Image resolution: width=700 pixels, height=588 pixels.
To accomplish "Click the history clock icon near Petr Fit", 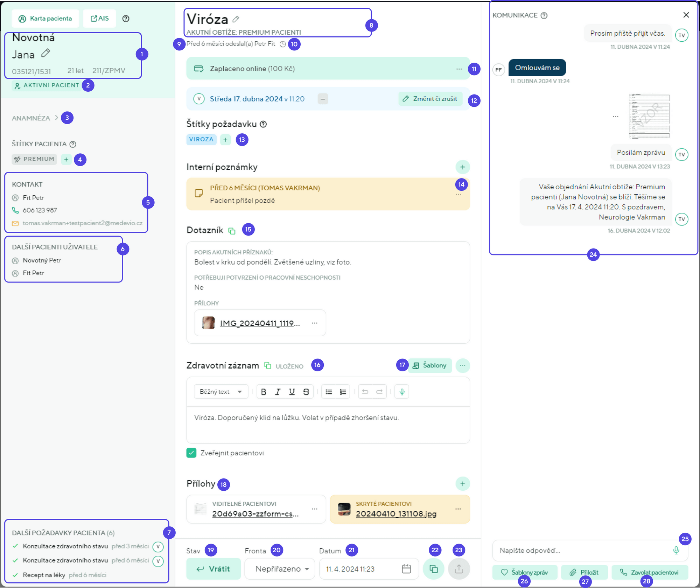I will (x=283, y=44).
